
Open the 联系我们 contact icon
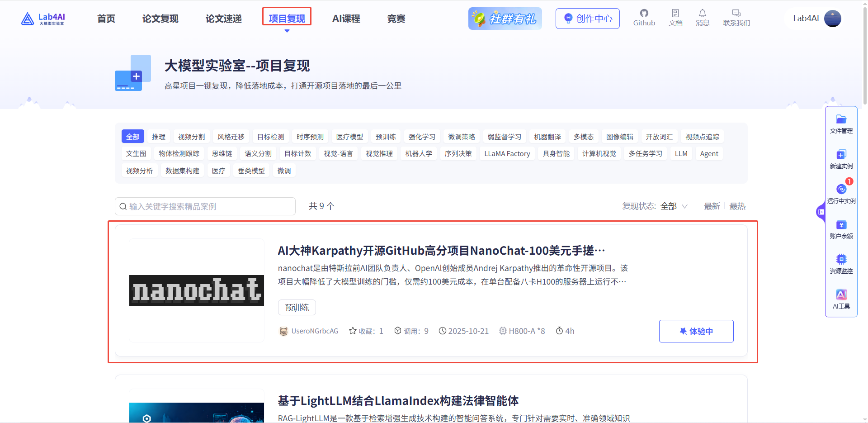click(x=736, y=18)
